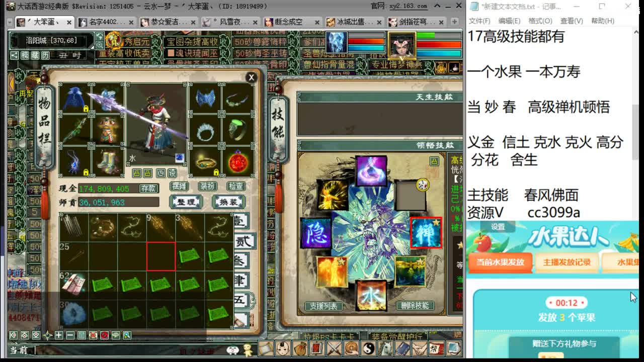Select the green-gold landscape skill icon
The height and width of the screenshot is (362, 644).
pos(410,271)
